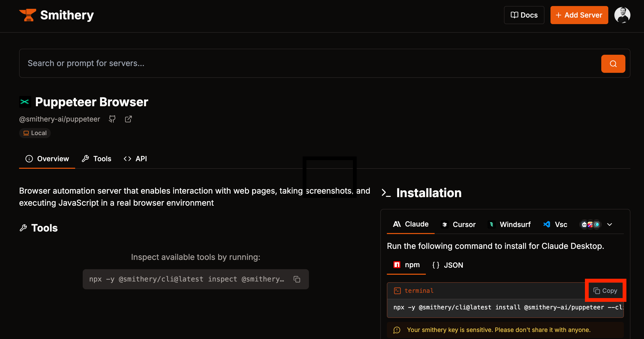Click the Smithery anvil logo
This screenshot has width=644, height=339.
(x=28, y=15)
